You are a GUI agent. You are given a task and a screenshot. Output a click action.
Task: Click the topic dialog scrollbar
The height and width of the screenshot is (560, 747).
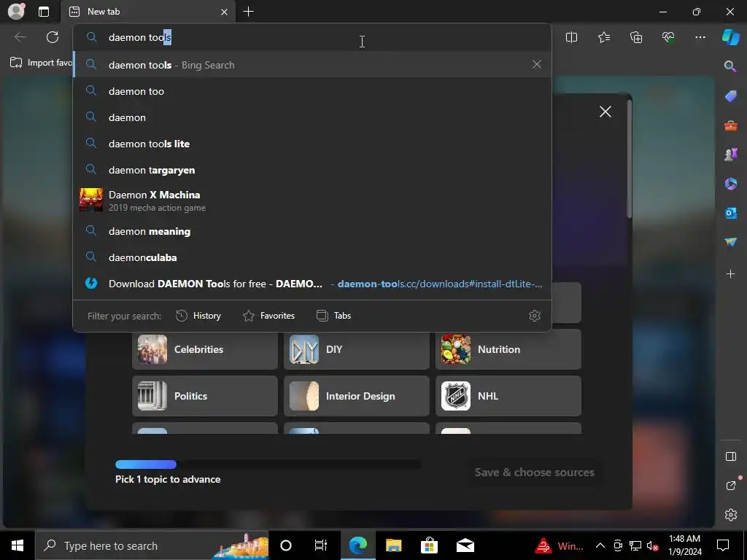629,157
